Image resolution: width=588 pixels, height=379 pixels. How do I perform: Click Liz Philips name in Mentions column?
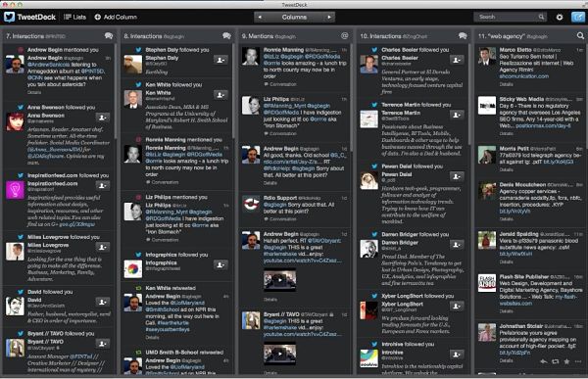(x=276, y=99)
